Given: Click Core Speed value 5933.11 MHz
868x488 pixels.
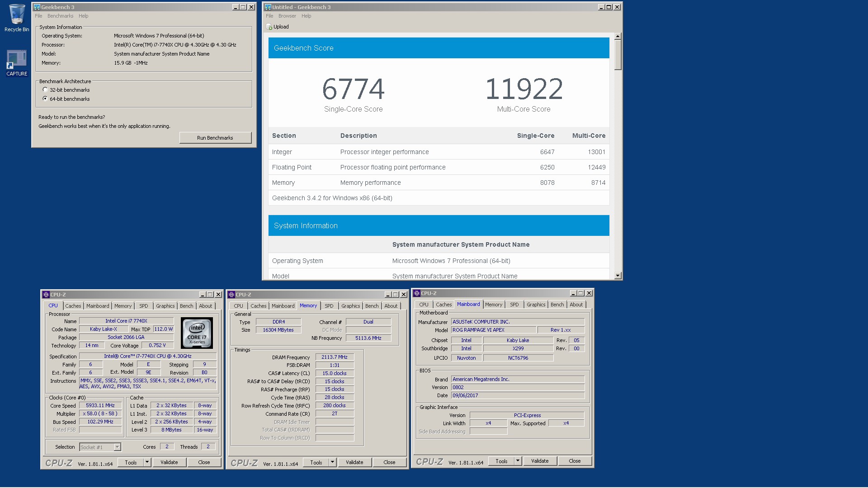Looking at the screenshot, I should [100, 405].
